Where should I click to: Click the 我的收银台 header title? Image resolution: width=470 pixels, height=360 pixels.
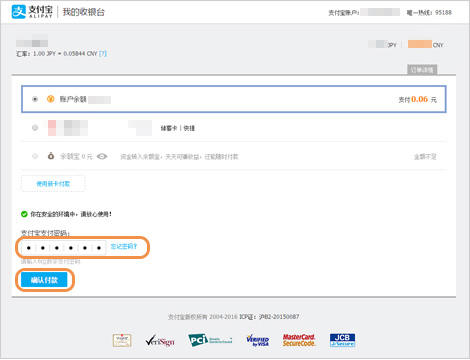(x=83, y=12)
